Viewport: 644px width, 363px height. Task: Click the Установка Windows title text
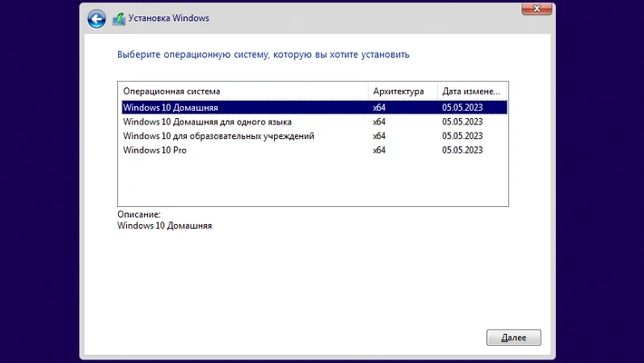[169, 18]
